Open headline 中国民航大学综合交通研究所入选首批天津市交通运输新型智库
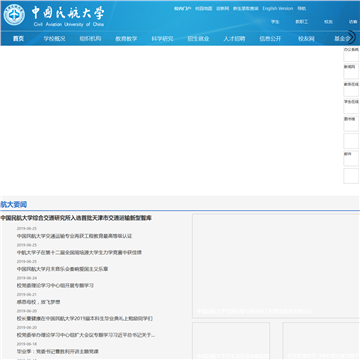Viewport: 360px width, 360px height. 76,218
